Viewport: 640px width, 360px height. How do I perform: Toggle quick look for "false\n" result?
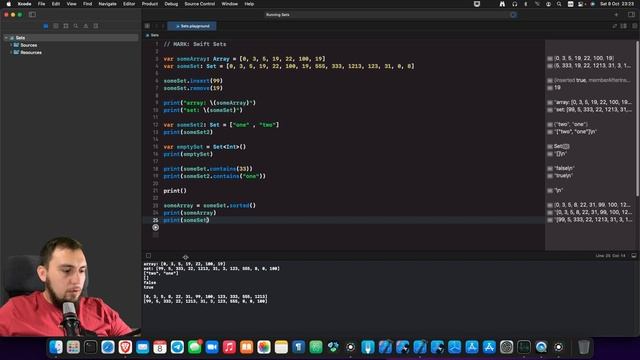click(550, 169)
